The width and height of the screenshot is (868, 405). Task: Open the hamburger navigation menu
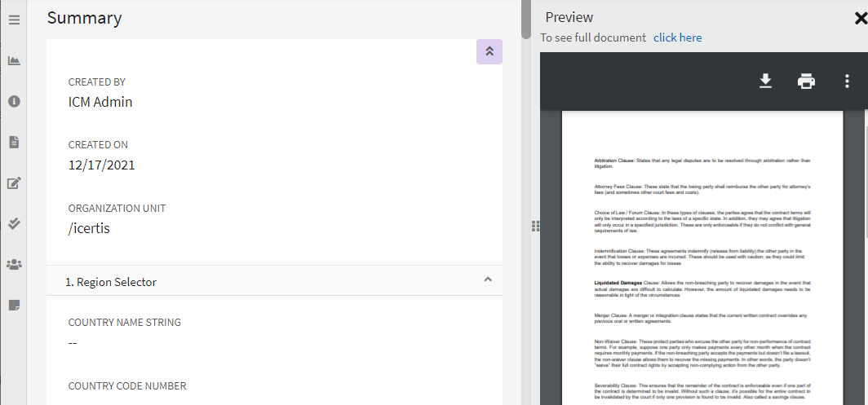pyautogui.click(x=14, y=20)
